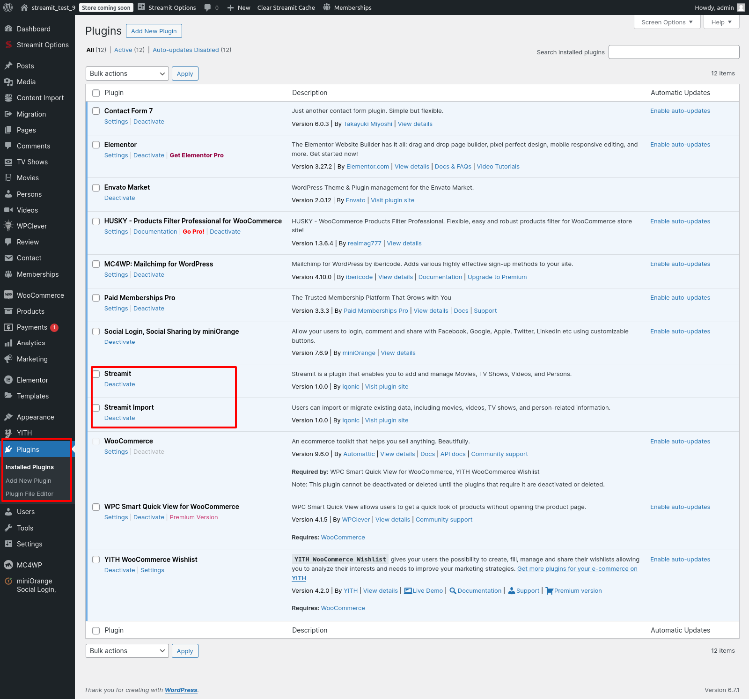The image size is (749, 700).
Task: Click the Memberships group icon in admin bar
Action: tap(327, 7)
